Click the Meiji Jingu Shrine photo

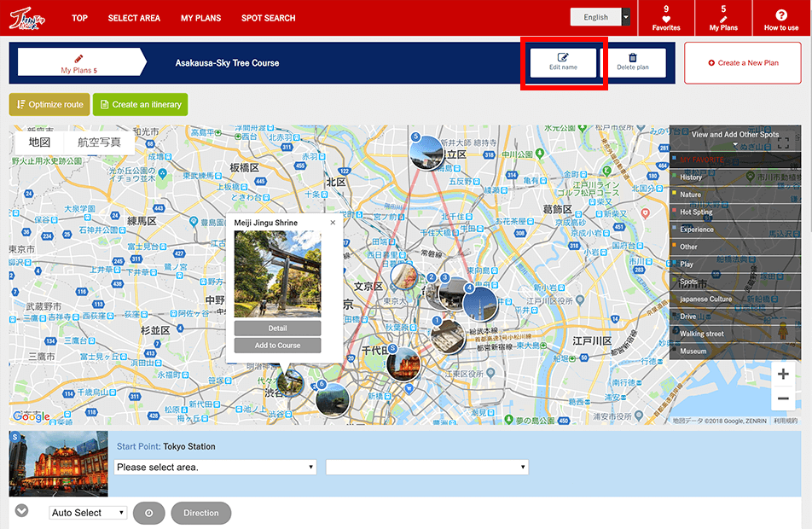[277, 274]
